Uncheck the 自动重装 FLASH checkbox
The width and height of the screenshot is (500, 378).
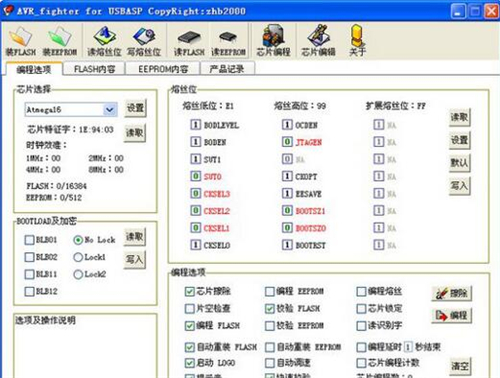189,347
